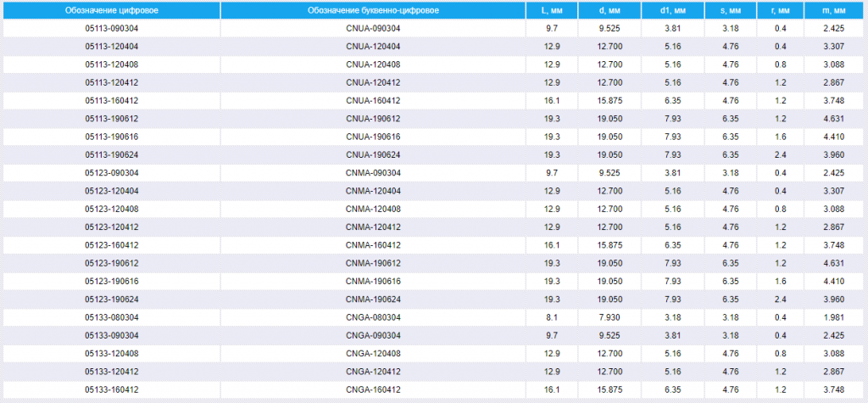Select cell 05123-190612

[x=112, y=263]
